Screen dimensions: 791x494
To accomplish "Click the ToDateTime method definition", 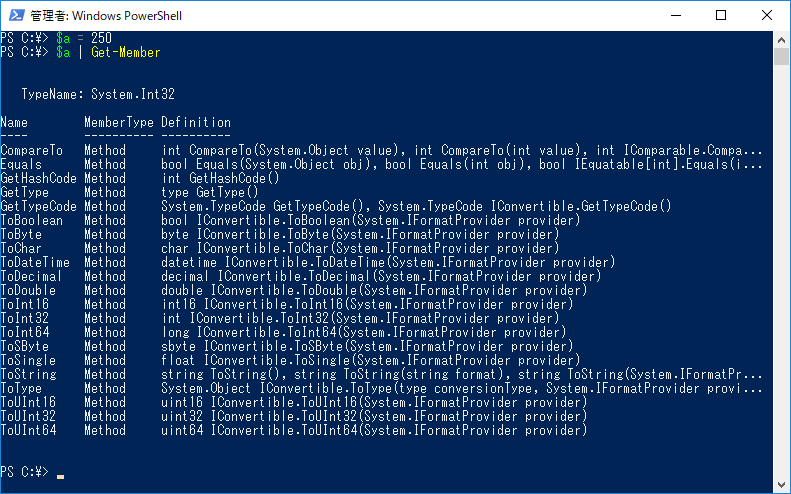I will 388,262.
